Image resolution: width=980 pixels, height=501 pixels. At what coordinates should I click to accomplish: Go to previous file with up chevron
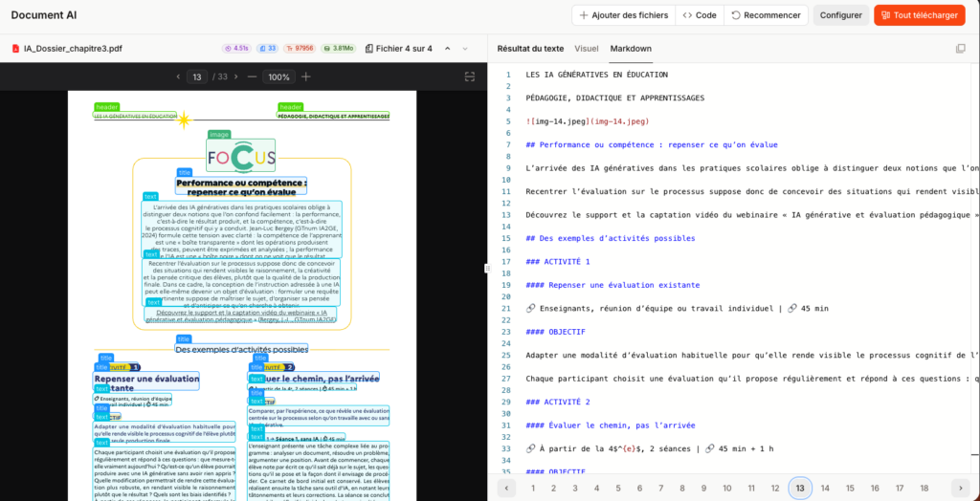tap(447, 48)
